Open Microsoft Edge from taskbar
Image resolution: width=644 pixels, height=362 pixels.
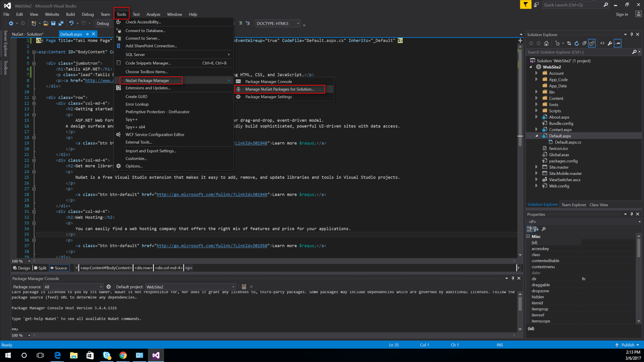(x=58, y=355)
